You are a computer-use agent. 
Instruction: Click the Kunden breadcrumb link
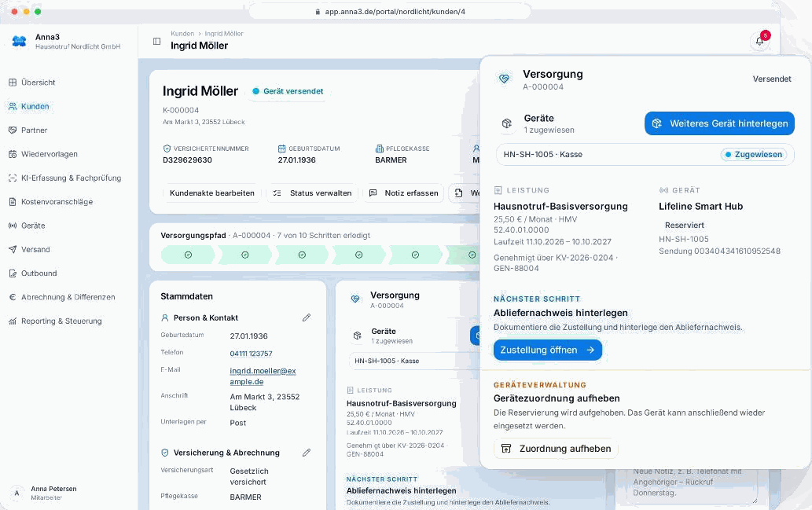(x=182, y=34)
